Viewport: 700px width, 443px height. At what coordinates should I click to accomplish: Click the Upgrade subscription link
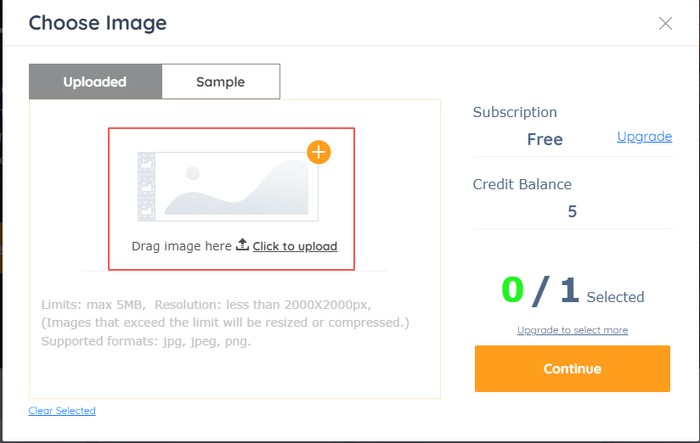(x=644, y=137)
